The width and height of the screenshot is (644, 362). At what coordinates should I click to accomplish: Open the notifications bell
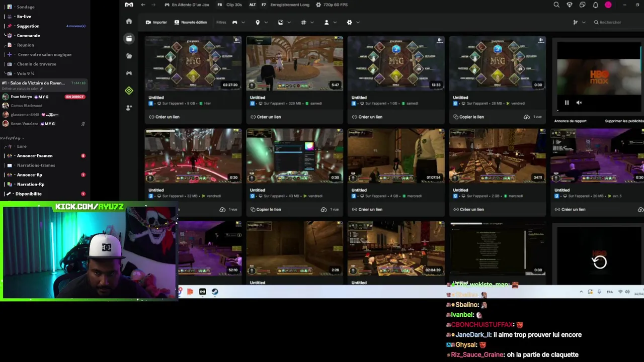pos(595,5)
